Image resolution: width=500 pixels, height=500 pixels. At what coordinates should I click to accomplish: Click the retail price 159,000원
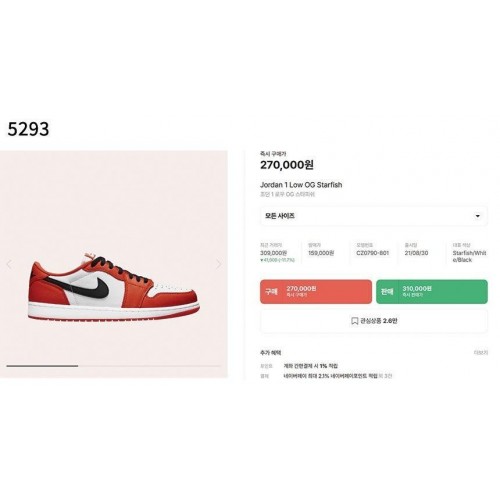coord(321,253)
